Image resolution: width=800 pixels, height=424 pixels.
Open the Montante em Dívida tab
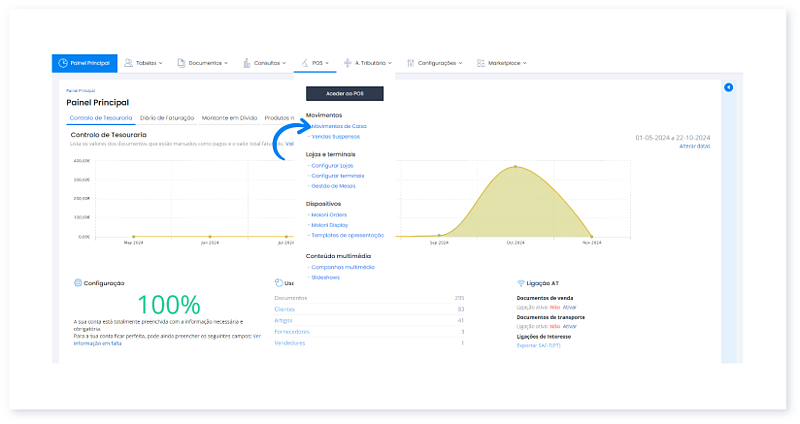click(229, 117)
